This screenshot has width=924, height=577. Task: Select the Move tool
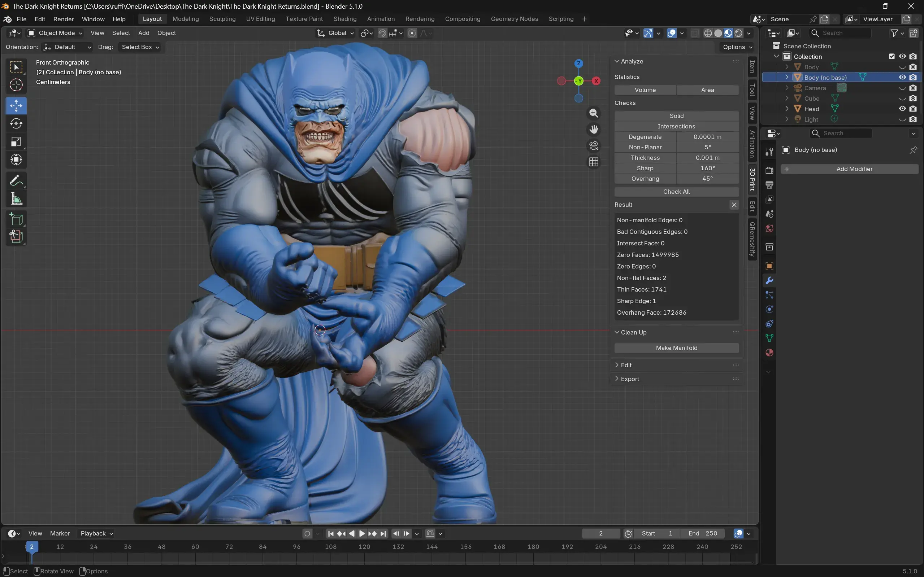tap(16, 106)
